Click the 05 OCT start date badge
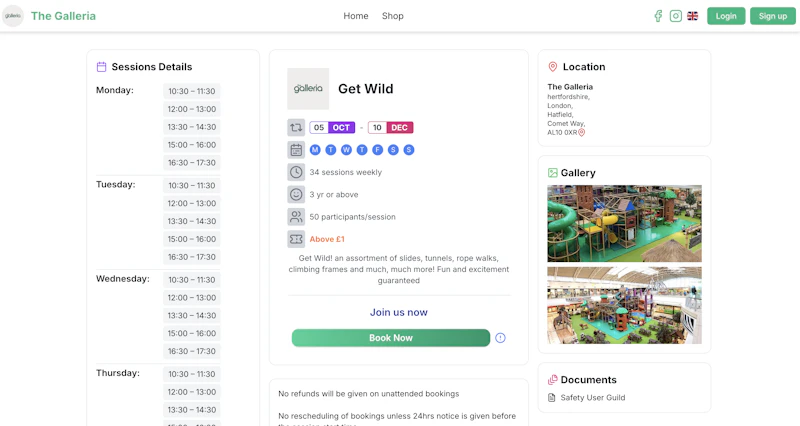 click(x=332, y=128)
